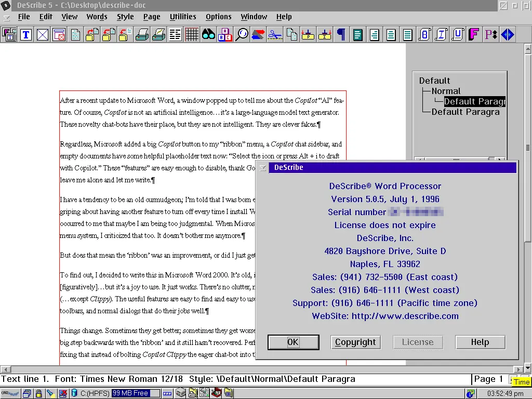
Task: Click the Copyright button
Action: tap(355, 342)
